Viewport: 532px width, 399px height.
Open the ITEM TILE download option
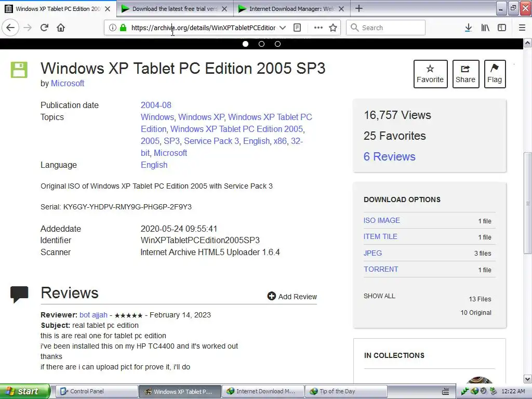pos(380,237)
